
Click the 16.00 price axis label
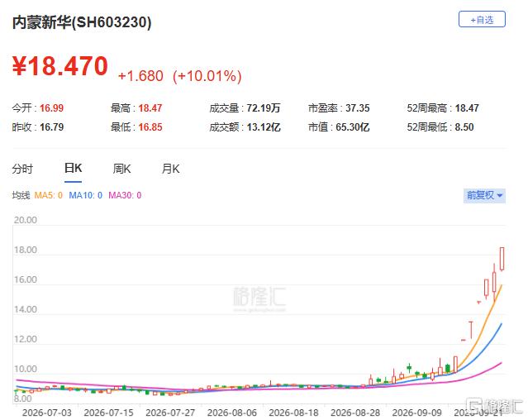coord(26,279)
